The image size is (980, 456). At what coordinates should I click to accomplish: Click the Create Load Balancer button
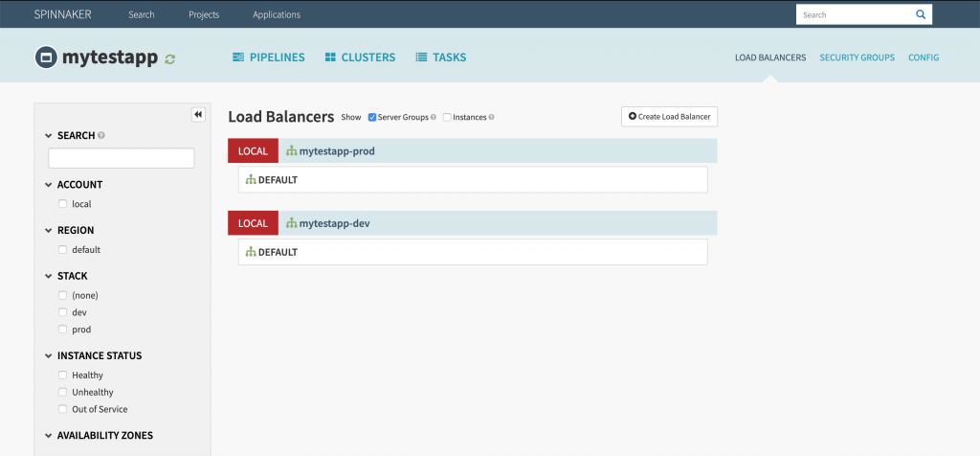tap(669, 117)
